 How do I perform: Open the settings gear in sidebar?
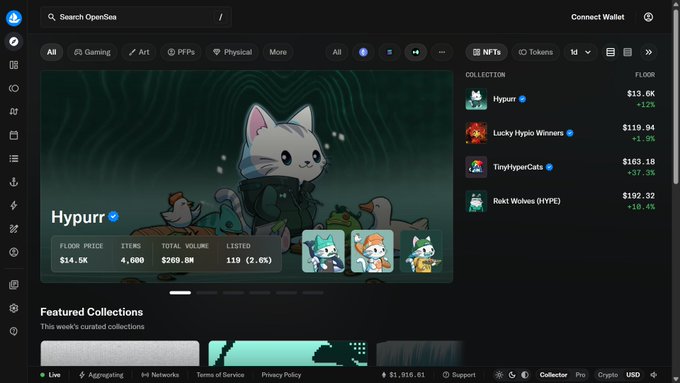tap(14, 308)
